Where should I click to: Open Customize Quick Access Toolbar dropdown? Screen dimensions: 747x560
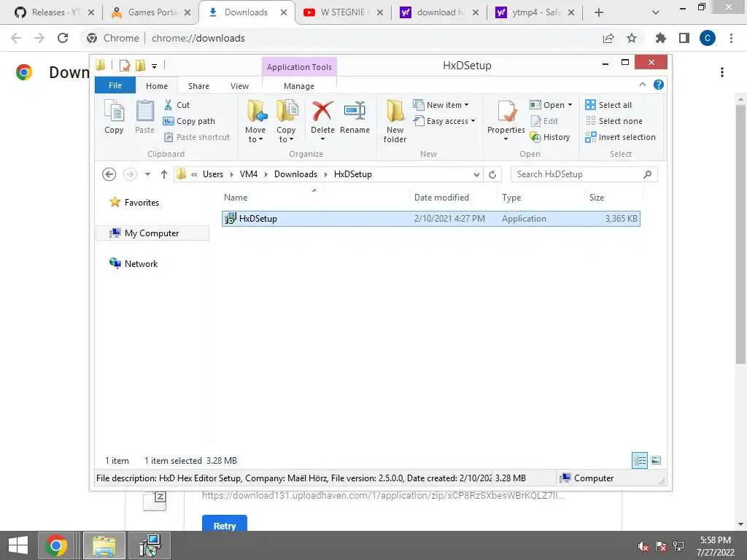[x=155, y=66]
